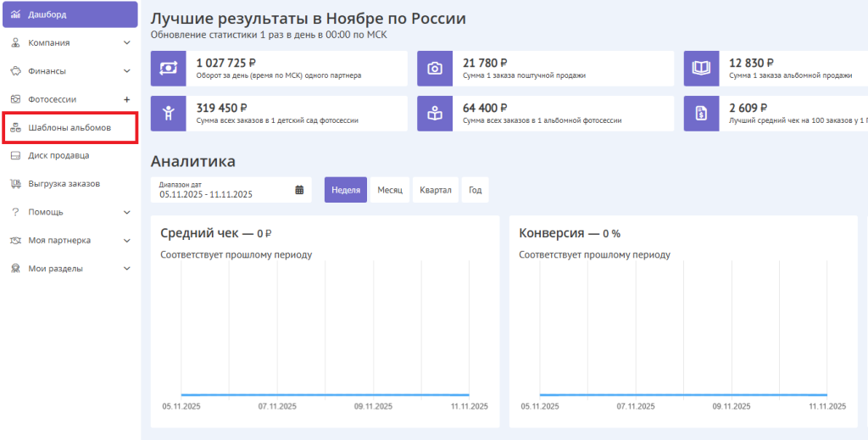Click the calendar icon in date range field

[299, 190]
